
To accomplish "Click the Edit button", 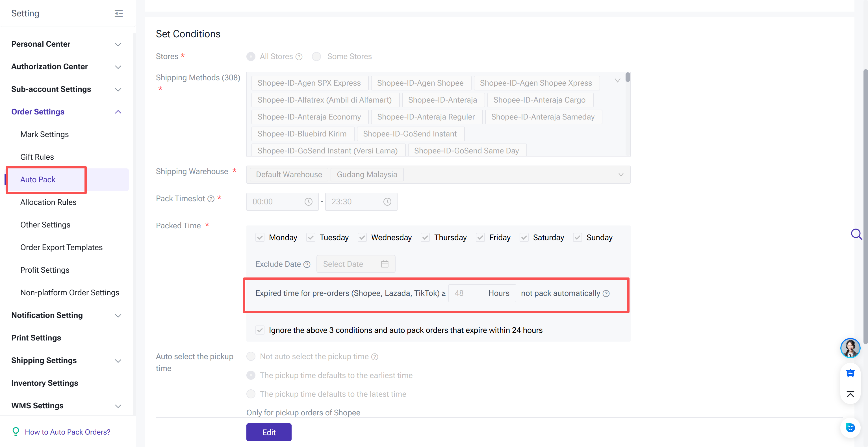I will [x=268, y=432].
